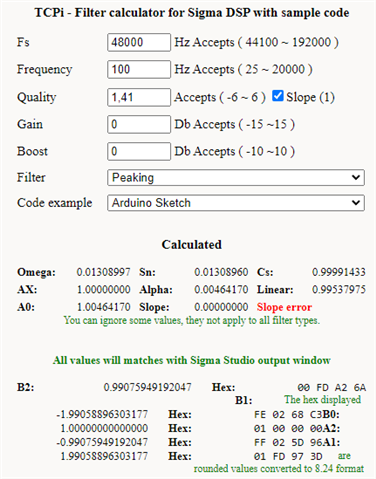Click the Gain Db Accepts -15 ~15 hint
Viewport: 376px width, 479px height.
[235, 124]
